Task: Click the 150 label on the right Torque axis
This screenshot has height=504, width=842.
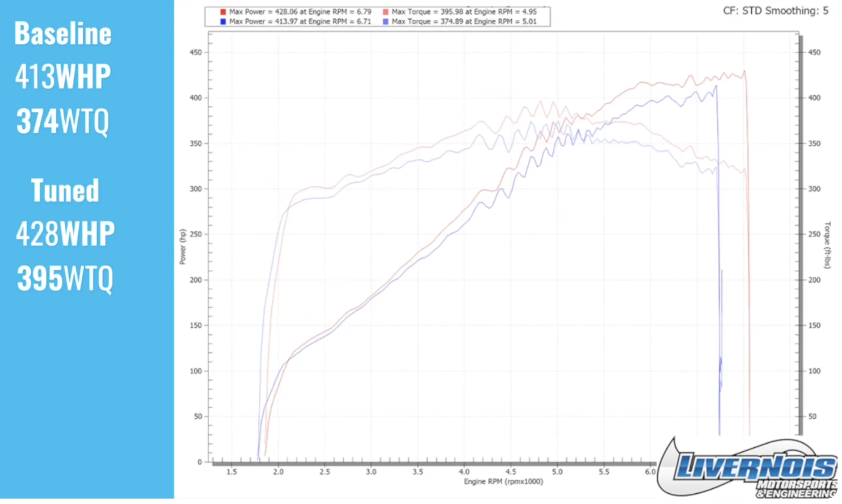Action: click(x=814, y=325)
